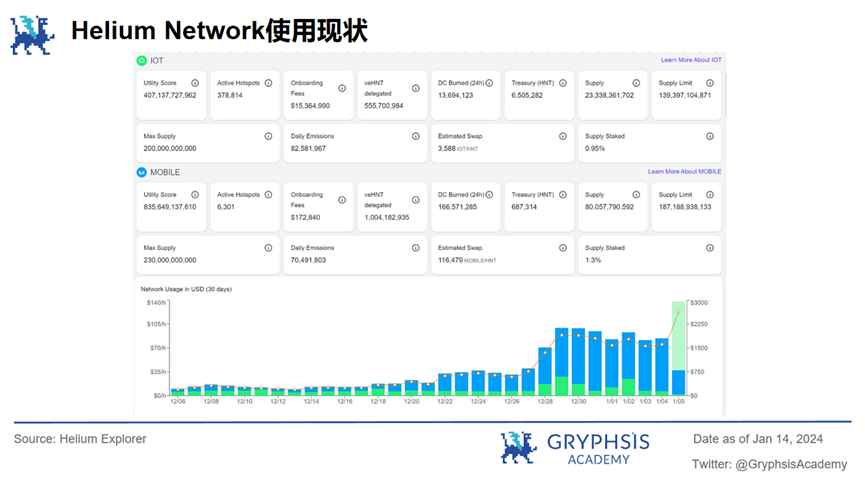Click info icon on IOT Utility Score card
Image resolution: width=865 pixels, height=479 pixels.
(194, 83)
